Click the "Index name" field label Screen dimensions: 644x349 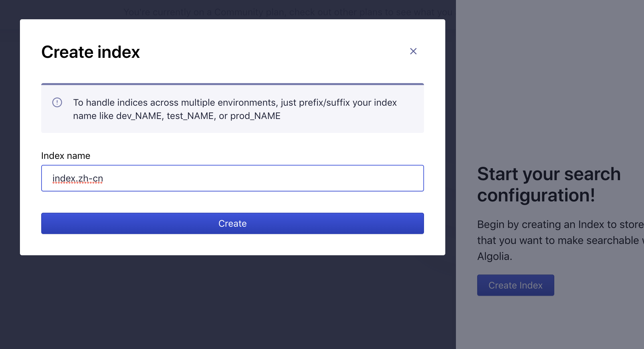click(66, 156)
